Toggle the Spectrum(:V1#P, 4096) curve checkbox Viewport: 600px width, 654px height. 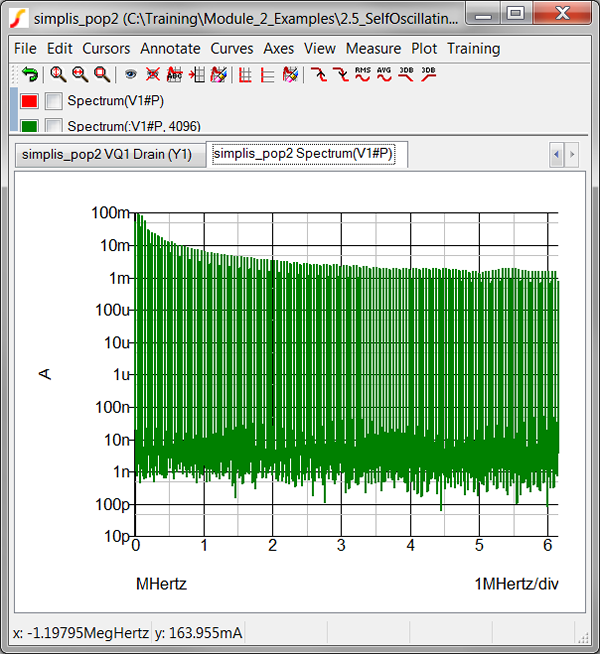tap(54, 125)
